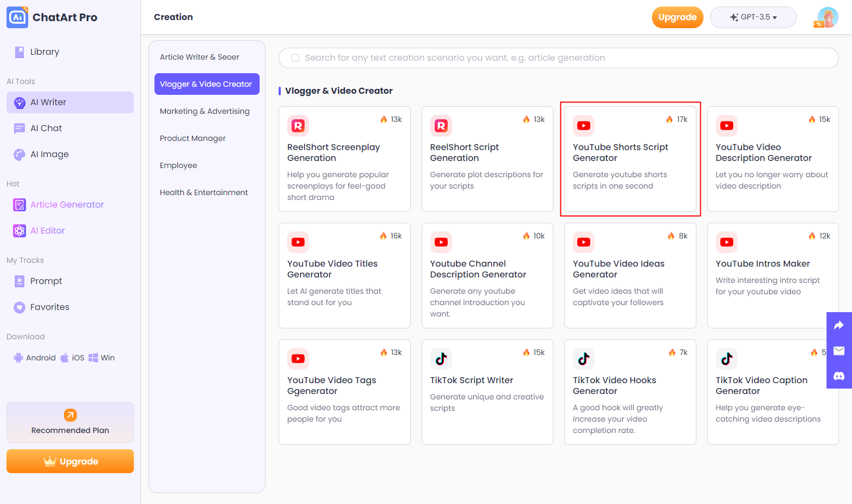Select Vlogger & Video Creator category
Screen dimensions: 852x504
tap(206, 84)
